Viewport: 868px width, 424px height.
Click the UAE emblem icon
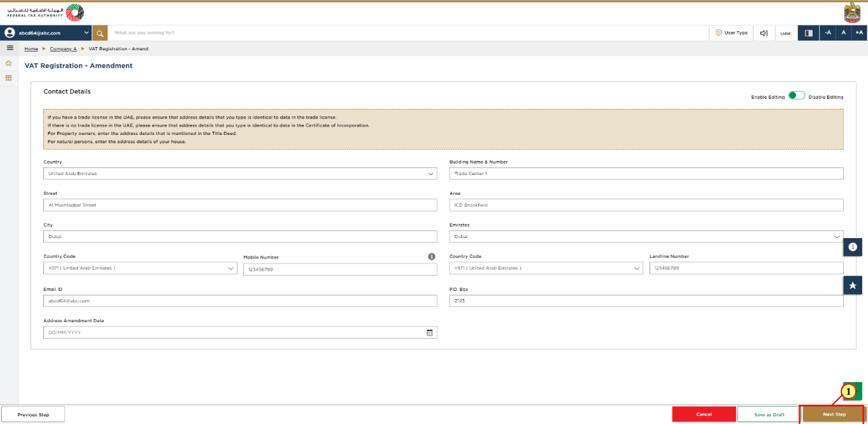pos(852,13)
